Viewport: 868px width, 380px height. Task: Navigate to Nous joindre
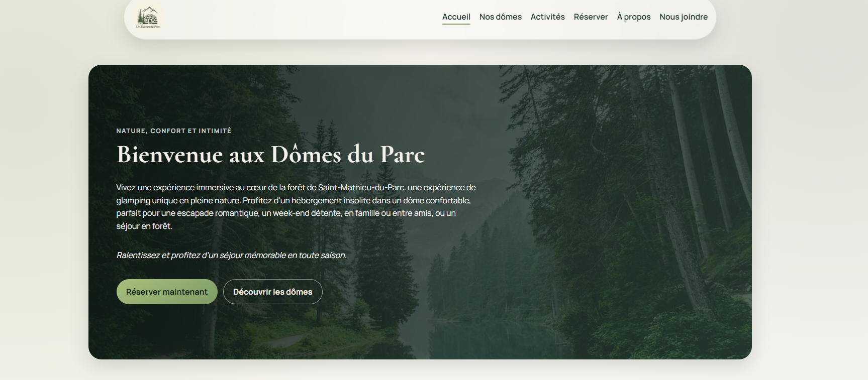(x=684, y=17)
